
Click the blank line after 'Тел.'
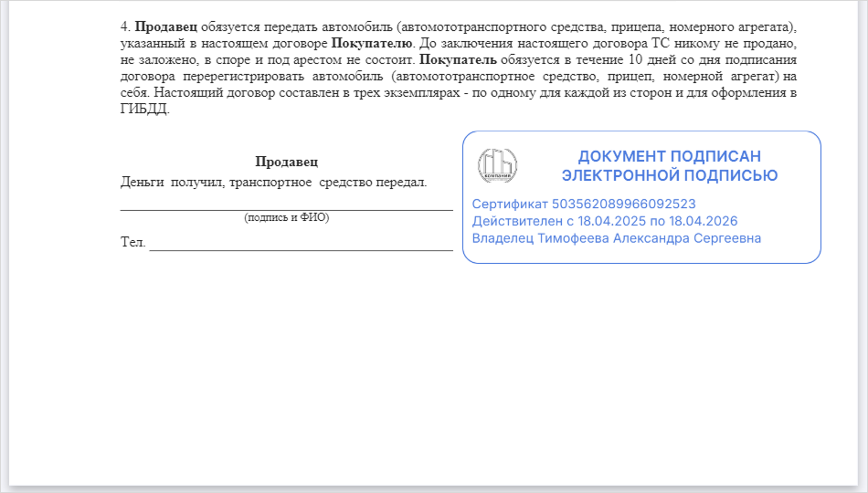coord(302,249)
